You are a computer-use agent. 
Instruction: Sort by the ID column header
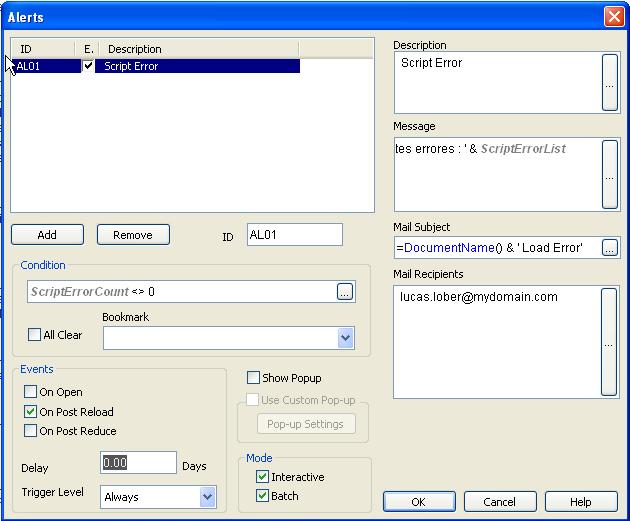pos(43,49)
